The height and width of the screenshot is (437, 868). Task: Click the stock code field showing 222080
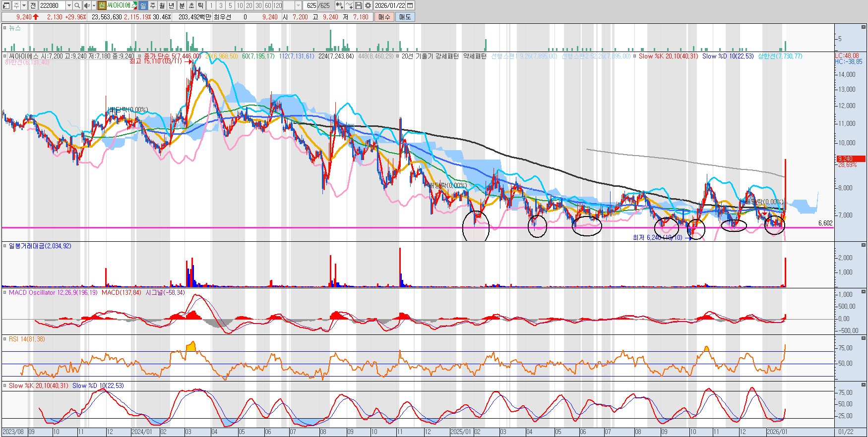(52, 5)
